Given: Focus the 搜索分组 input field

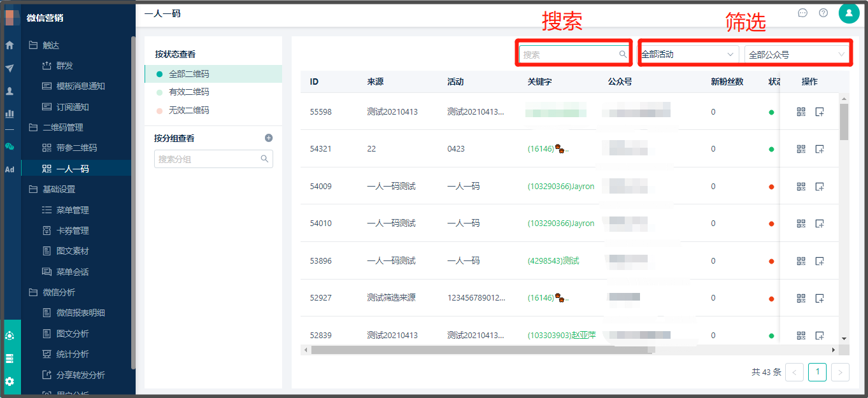Looking at the screenshot, I should [x=213, y=159].
